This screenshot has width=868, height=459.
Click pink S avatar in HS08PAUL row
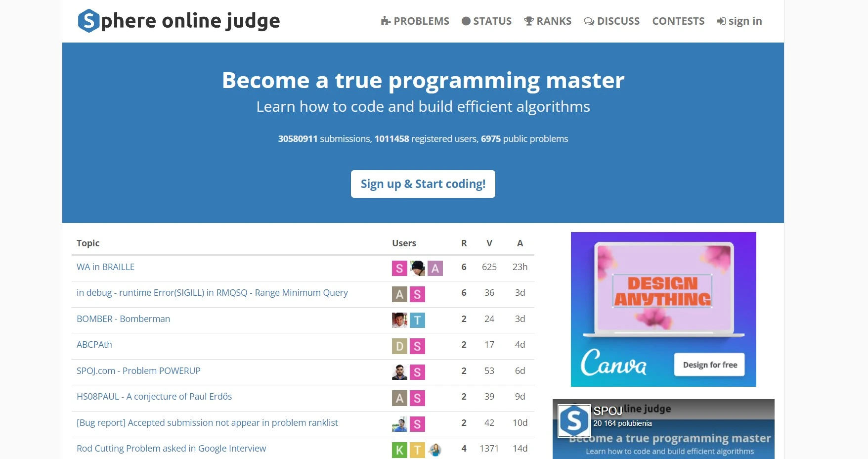point(417,398)
